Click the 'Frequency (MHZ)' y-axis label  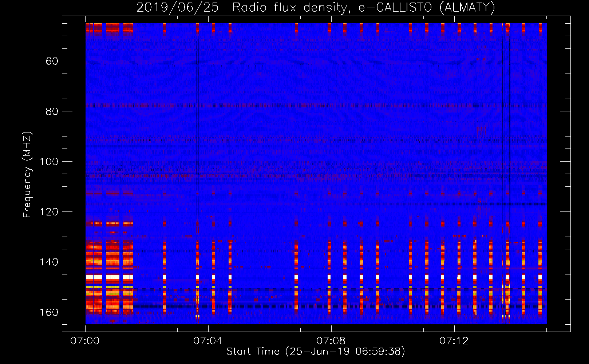27,175
